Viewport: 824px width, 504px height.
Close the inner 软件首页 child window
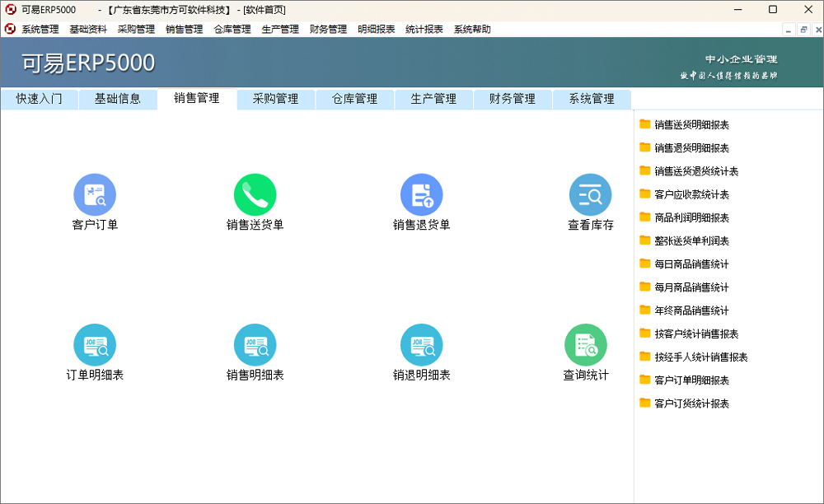818,30
